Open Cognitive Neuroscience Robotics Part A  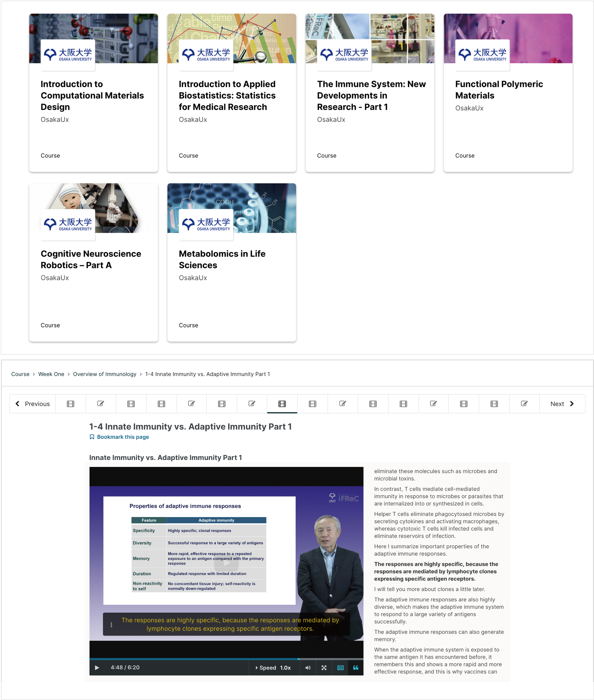point(91,259)
